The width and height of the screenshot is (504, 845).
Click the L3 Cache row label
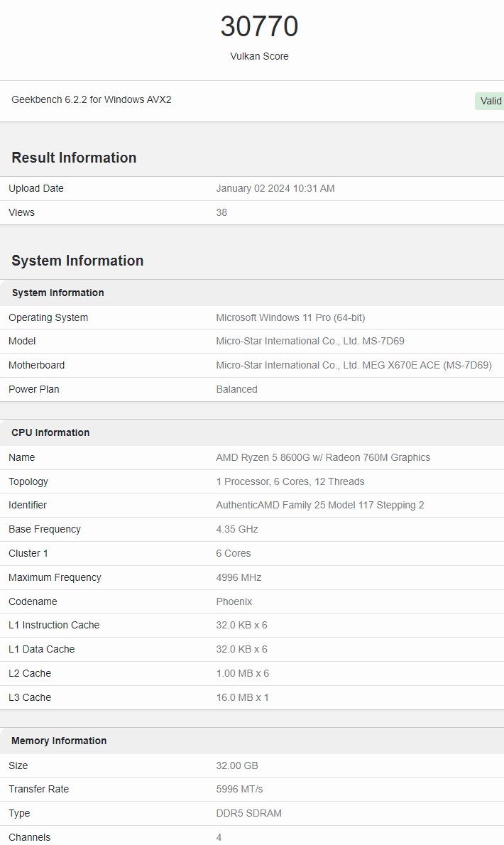click(x=30, y=697)
